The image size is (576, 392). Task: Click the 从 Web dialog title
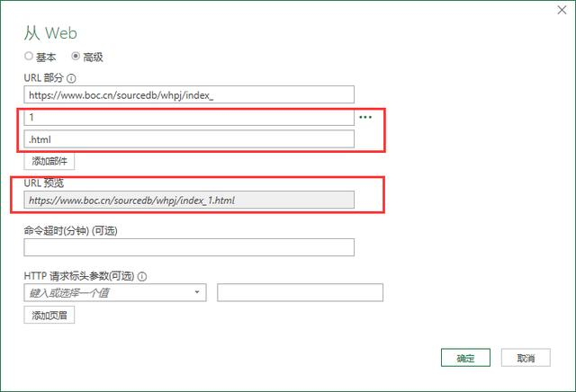pos(50,33)
